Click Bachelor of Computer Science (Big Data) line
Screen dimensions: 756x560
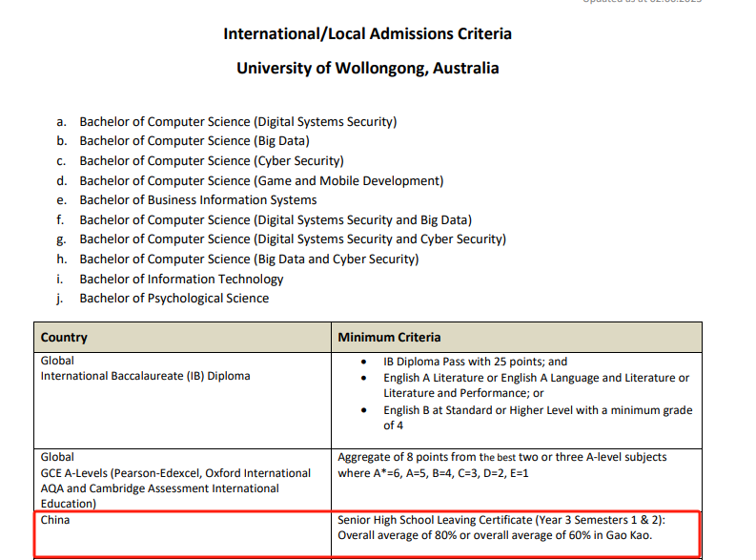pos(194,141)
